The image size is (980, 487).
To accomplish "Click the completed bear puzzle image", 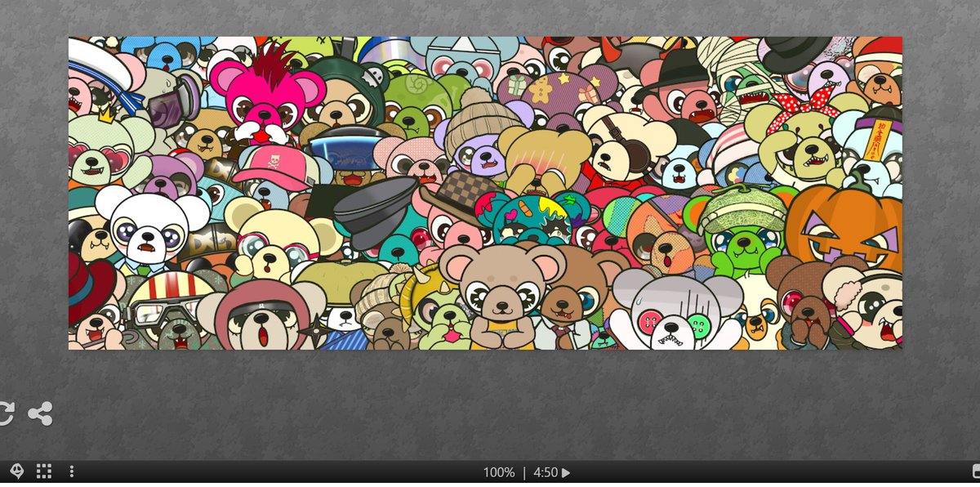I will tap(485, 193).
